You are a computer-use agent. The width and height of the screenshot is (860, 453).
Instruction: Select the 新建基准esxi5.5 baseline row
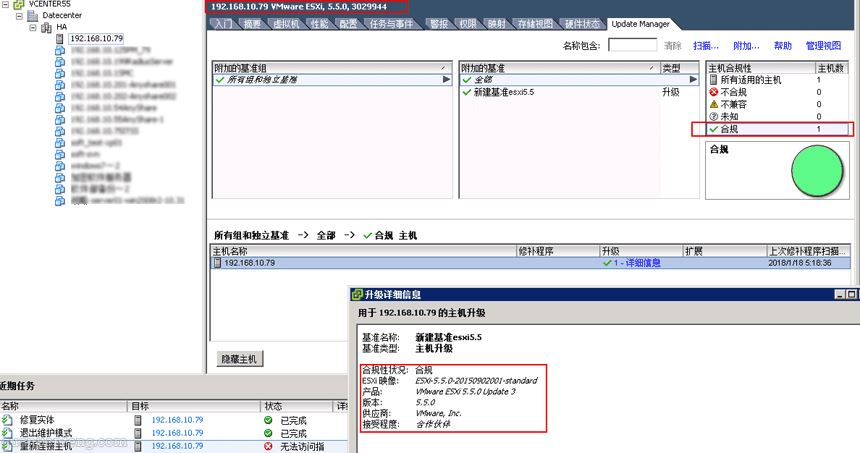click(579, 92)
